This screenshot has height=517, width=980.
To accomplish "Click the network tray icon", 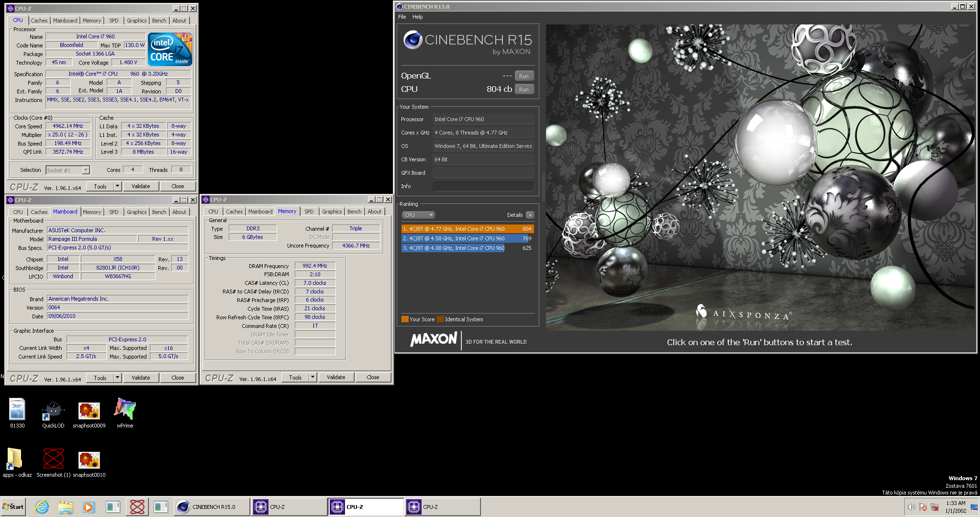I will click(x=935, y=507).
